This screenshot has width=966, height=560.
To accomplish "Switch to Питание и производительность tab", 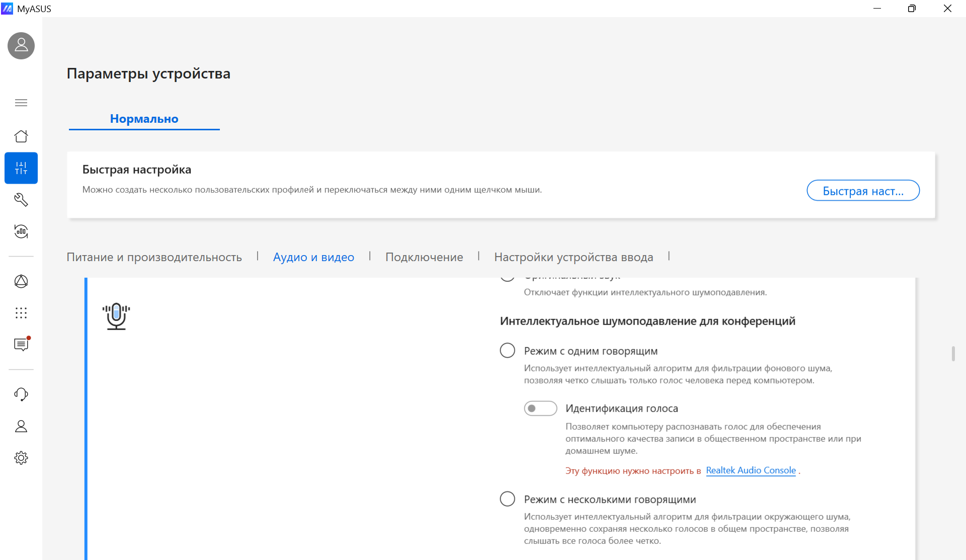I will click(154, 257).
